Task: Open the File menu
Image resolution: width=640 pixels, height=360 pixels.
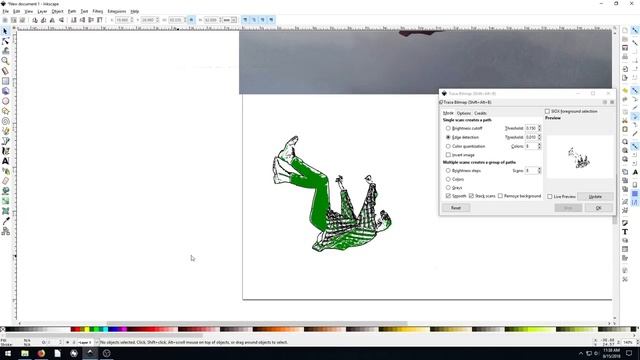Action: 5,11
